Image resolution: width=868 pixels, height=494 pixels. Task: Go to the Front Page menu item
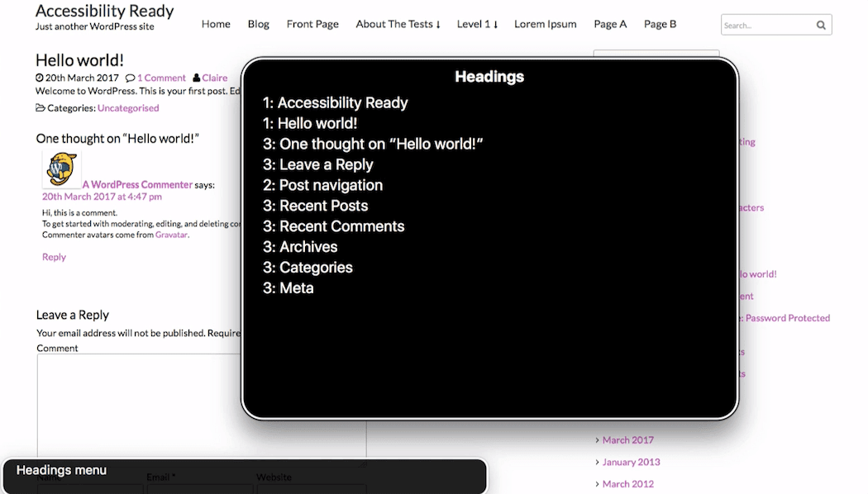tap(312, 24)
